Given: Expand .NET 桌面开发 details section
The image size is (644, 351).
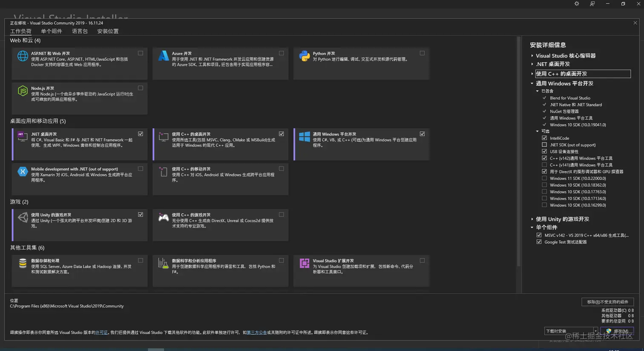Looking at the screenshot, I should pyautogui.click(x=532, y=64).
